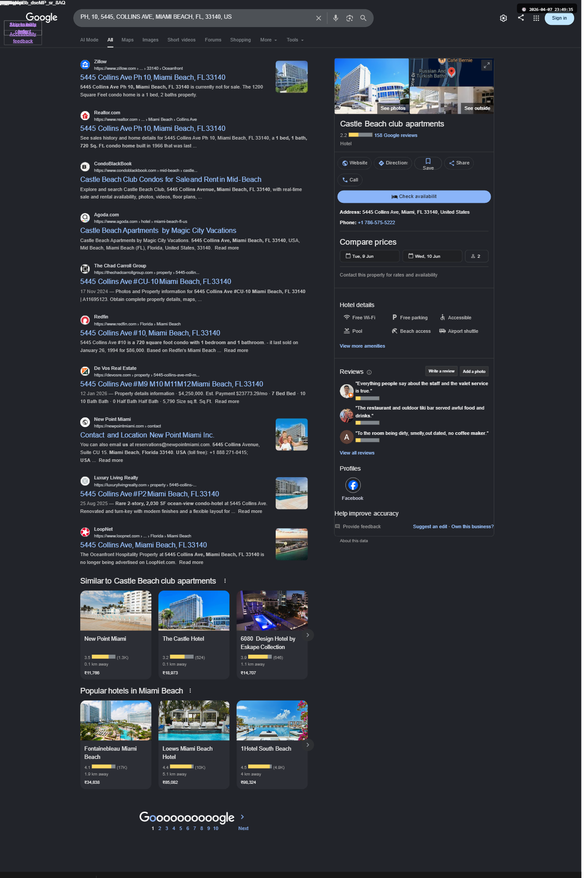Open the Shopping tab

tap(240, 40)
